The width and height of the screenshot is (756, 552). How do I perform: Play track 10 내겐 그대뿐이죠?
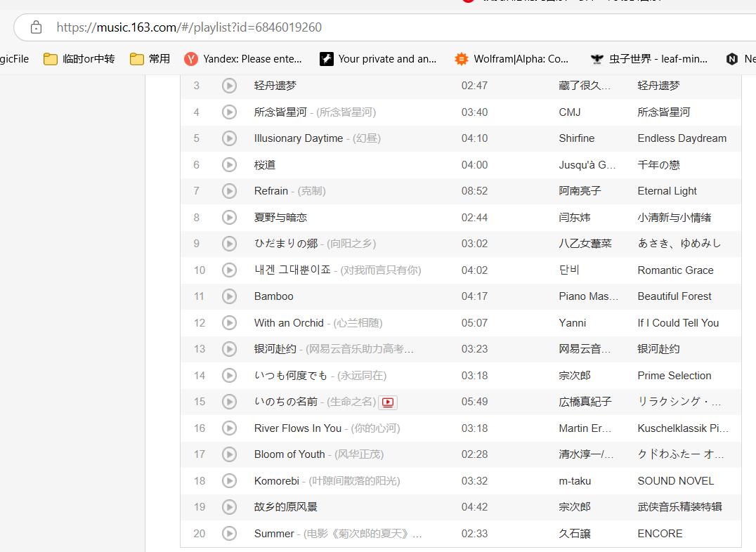tap(229, 270)
